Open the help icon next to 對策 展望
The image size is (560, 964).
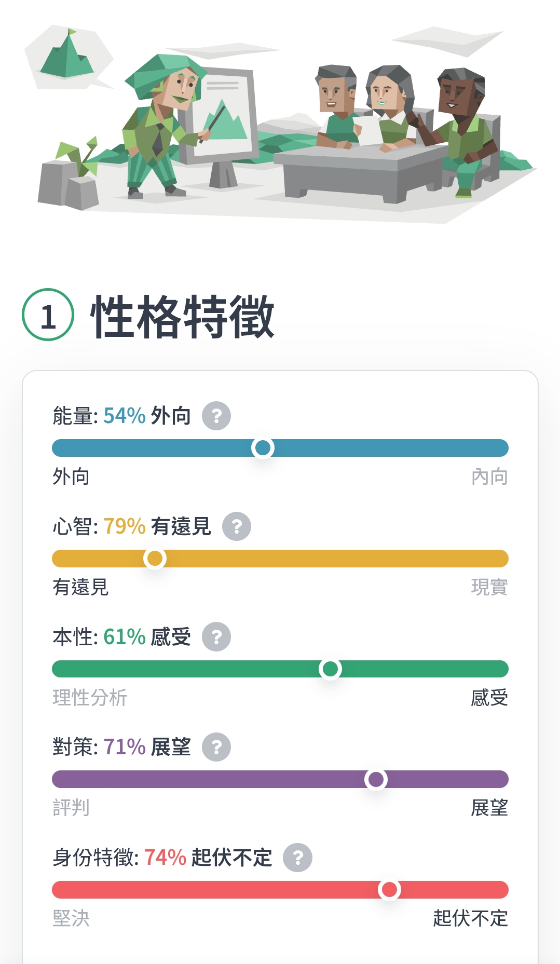(x=216, y=747)
